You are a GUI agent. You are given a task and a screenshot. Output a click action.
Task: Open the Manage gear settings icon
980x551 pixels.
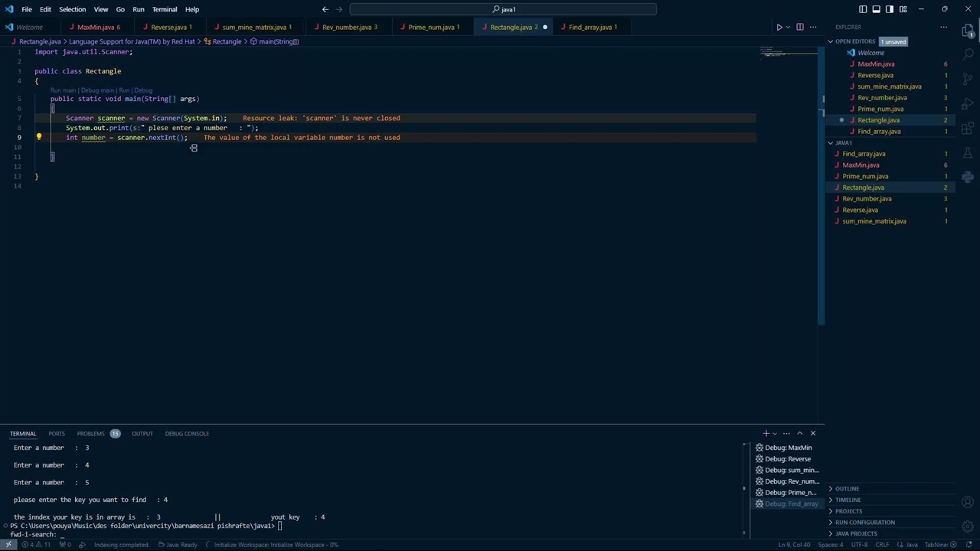pos(968,526)
